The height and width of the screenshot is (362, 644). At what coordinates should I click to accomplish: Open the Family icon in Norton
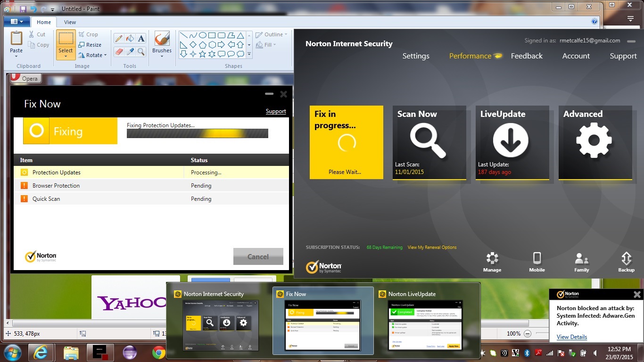pyautogui.click(x=582, y=262)
